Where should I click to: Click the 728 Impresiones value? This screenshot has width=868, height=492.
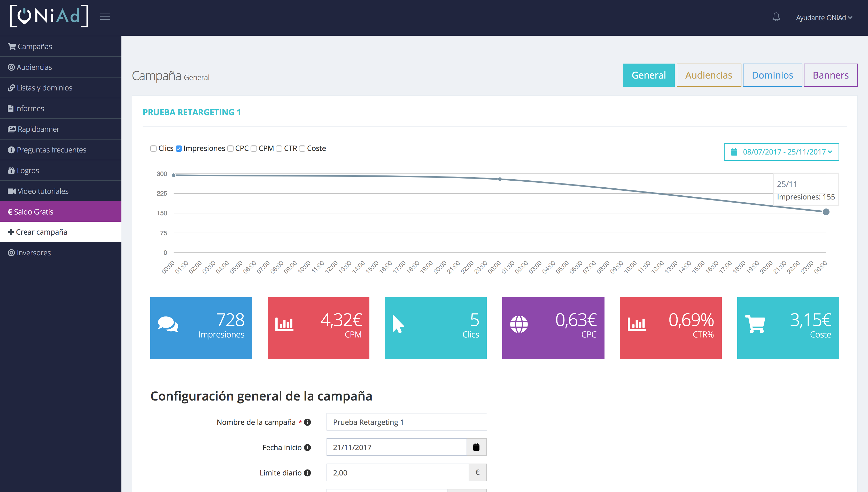[230, 320]
